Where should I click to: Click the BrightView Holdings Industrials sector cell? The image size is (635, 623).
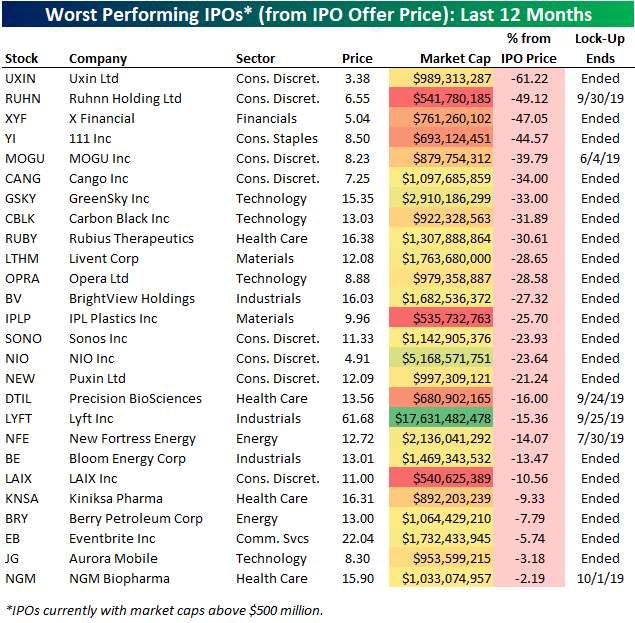268,299
